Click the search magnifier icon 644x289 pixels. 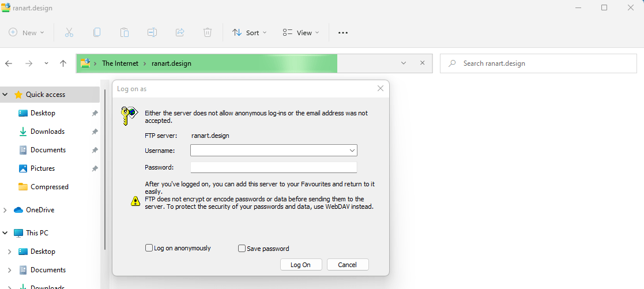pyautogui.click(x=452, y=63)
